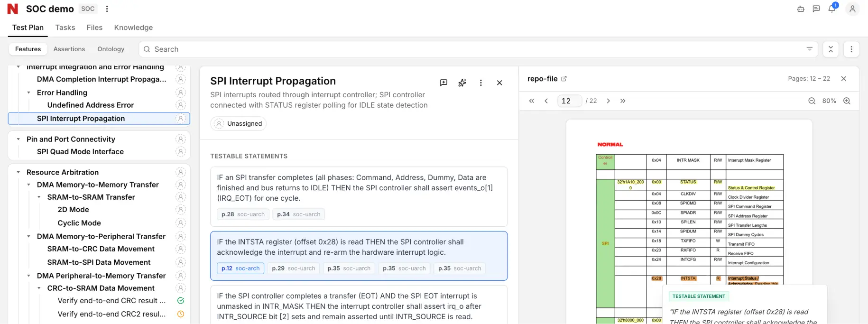Click the green check status on CRC result
The width and height of the screenshot is (868, 324).
click(x=181, y=300)
